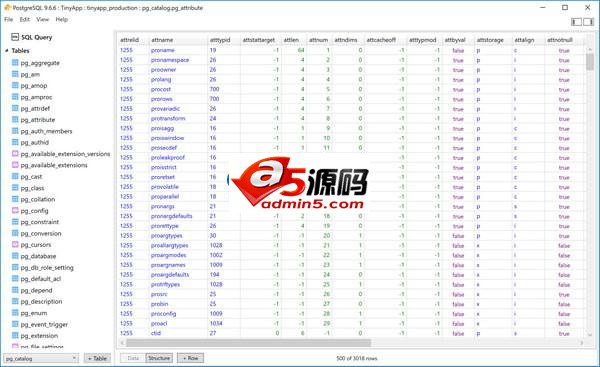Click the pg_attribute table icon
Viewport: 600px width, 367px height.
click(x=15, y=119)
